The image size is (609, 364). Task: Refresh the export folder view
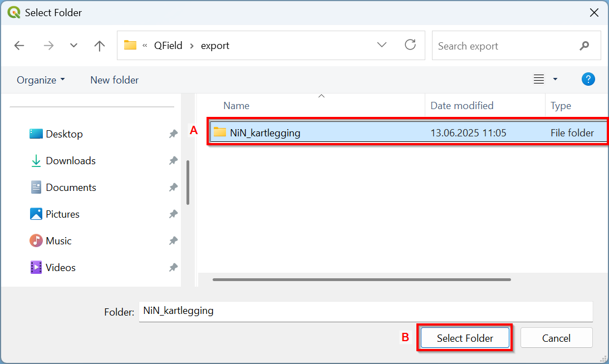pos(410,45)
